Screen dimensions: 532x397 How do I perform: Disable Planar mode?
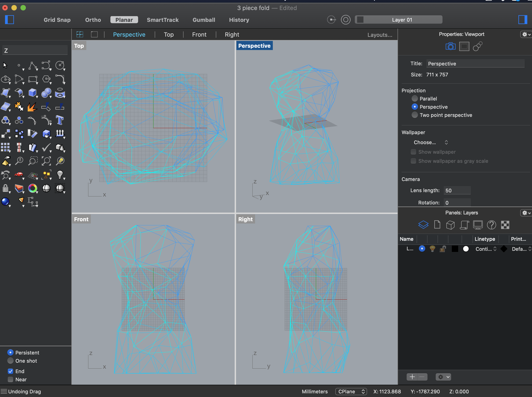coord(124,20)
